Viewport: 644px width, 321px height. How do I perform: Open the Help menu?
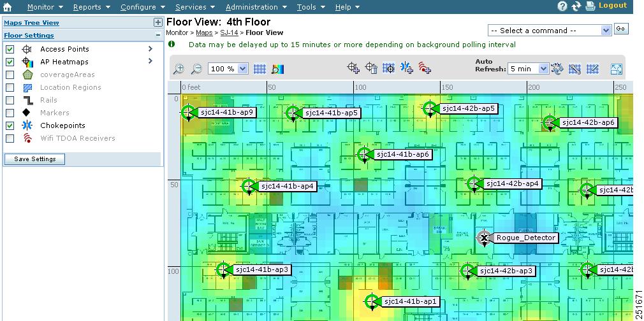click(x=347, y=7)
